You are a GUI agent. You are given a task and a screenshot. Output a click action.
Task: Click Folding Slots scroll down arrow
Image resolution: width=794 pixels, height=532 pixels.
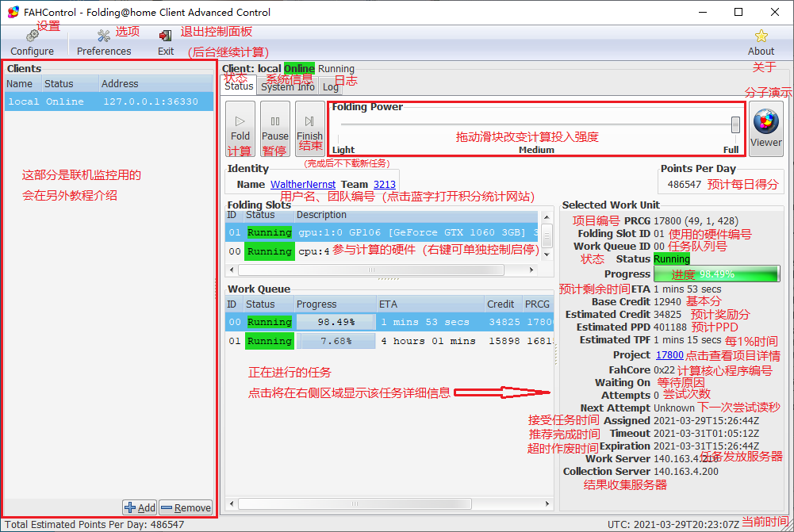[547, 254]
